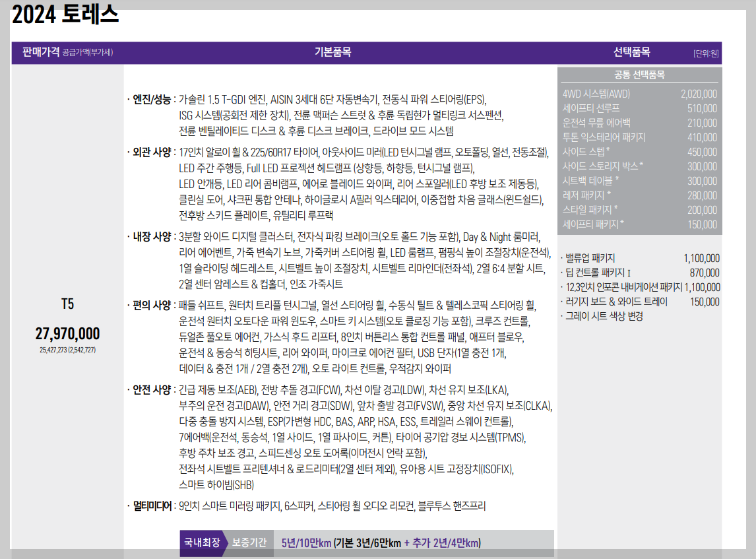Click the '판매가격' header label
Image resolution: width=756 pixels, height=559 pixels.
pos(41,51)
